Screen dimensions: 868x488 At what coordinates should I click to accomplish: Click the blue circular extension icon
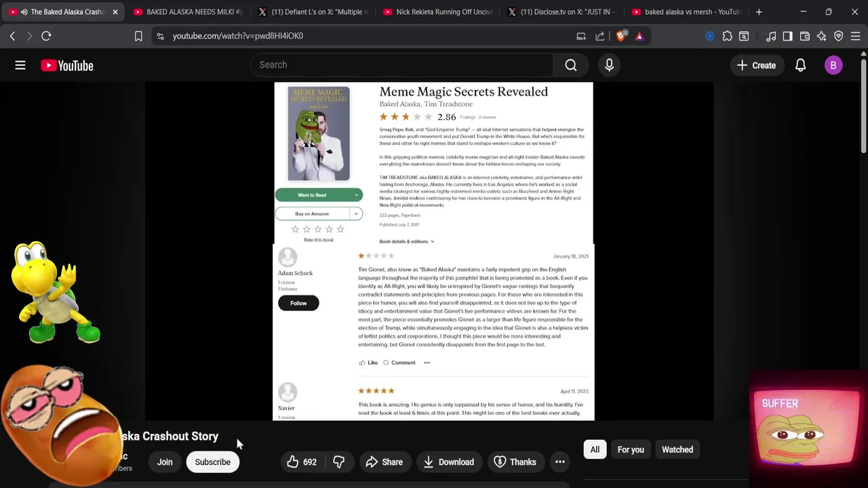(x=710, y=36)
